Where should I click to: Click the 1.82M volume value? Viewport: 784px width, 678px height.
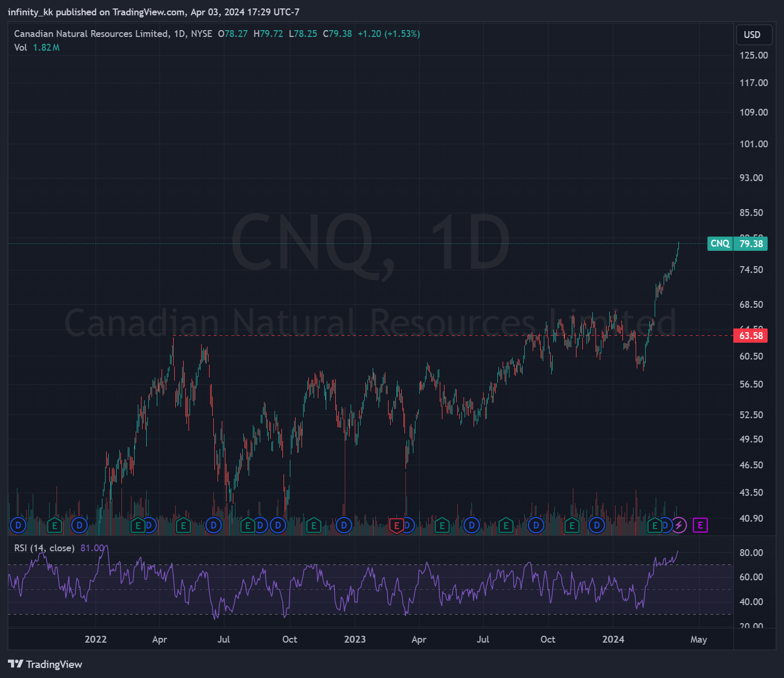[46, 48]
